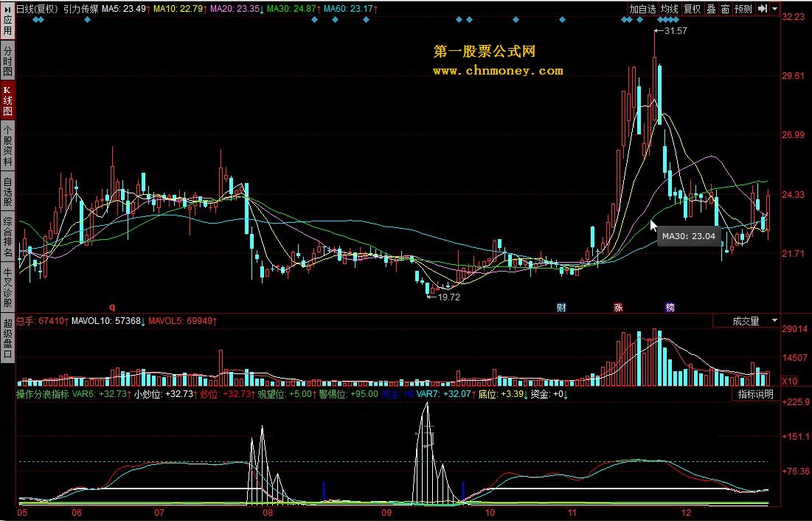Click the MAVOL5: 69949 label
Viewport: 812px width, 521px height.
coord(182,321)
